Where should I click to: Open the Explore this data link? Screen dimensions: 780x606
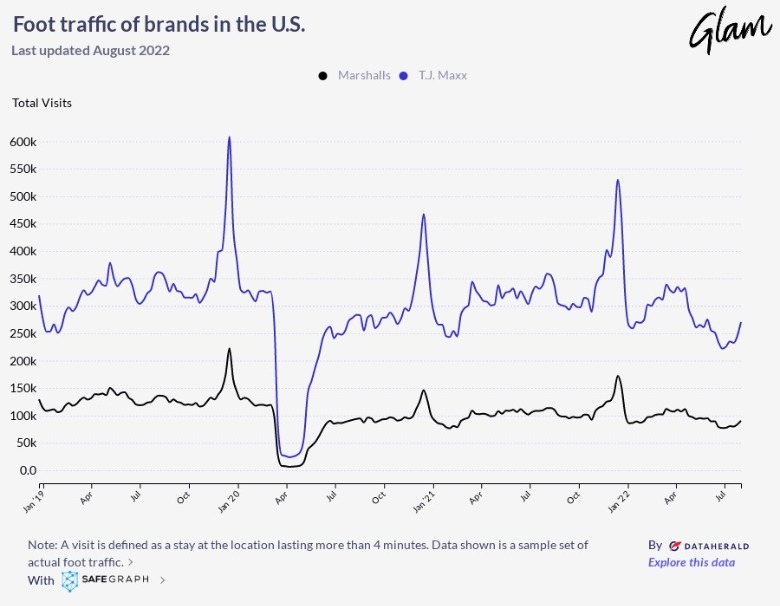[691, 562]
